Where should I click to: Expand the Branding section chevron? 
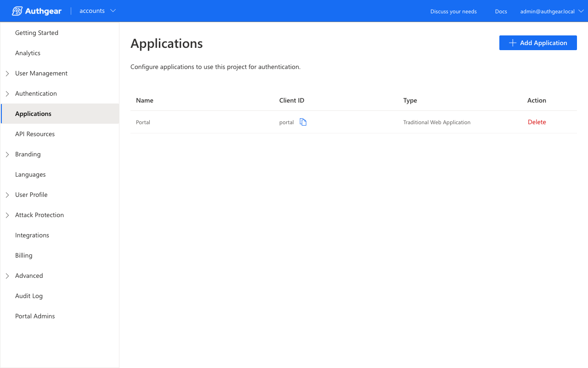click(7, 155)
